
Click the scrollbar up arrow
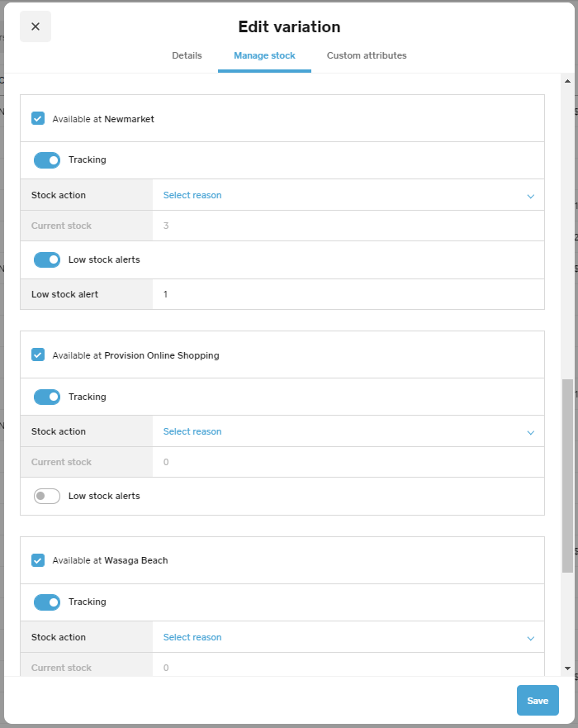tap(567, 81)
